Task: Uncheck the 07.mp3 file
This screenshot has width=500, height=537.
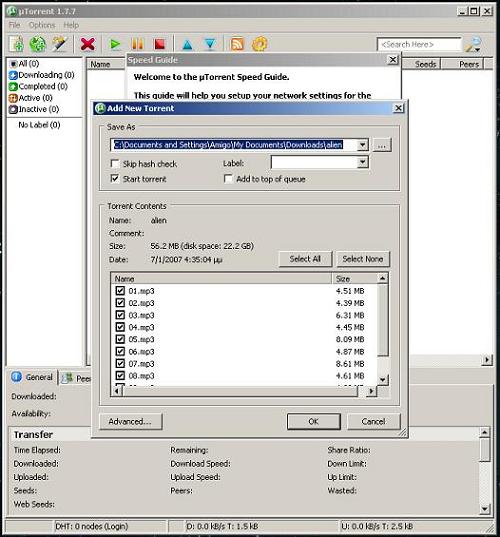Action: (x=120, y=363)
